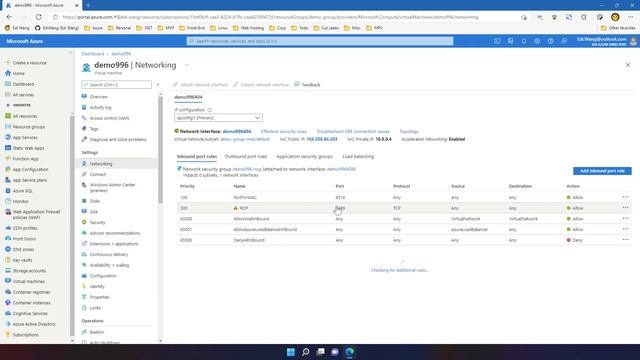Open the demo996-nsg security group link
This screenshot has height=360, width=640.
click(247, 169)
